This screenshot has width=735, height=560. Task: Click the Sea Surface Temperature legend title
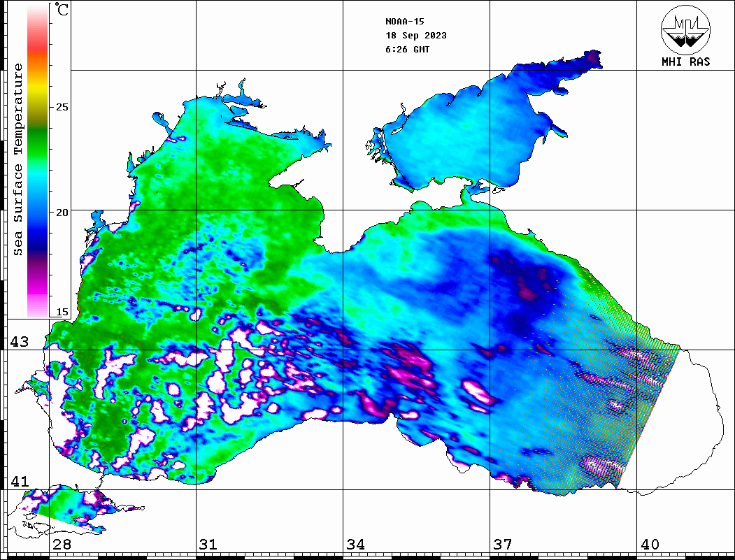(x=17, y=159)
